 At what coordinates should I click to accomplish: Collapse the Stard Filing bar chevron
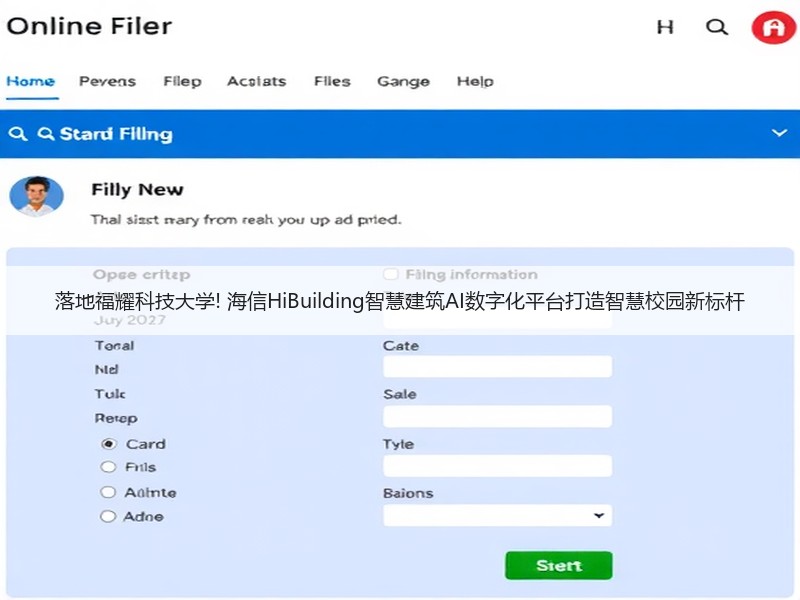pyautogui.click(x=779, y=133)
